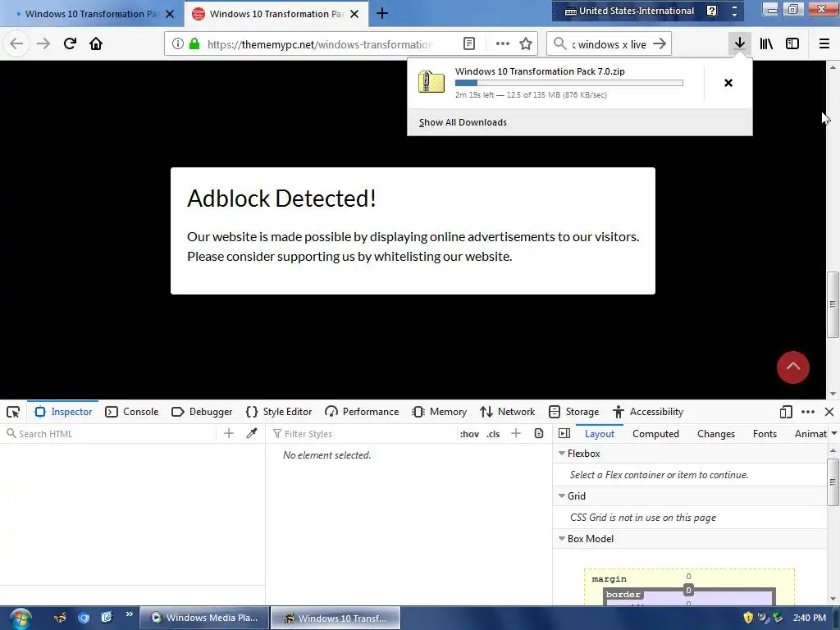The width and height of the screenshot is (840, 630).
Task: Click the 2:40 PM system clock
Action: point(809,618)
